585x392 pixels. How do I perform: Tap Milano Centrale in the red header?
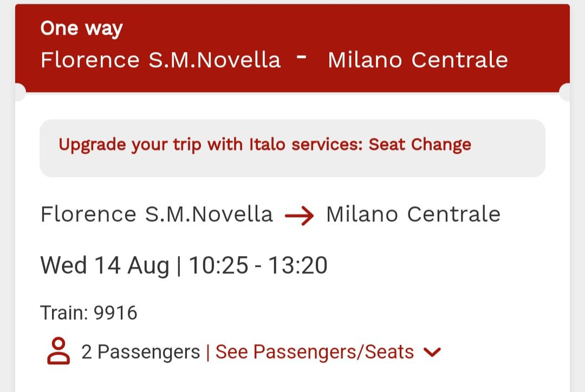click(x=418, y=60)
